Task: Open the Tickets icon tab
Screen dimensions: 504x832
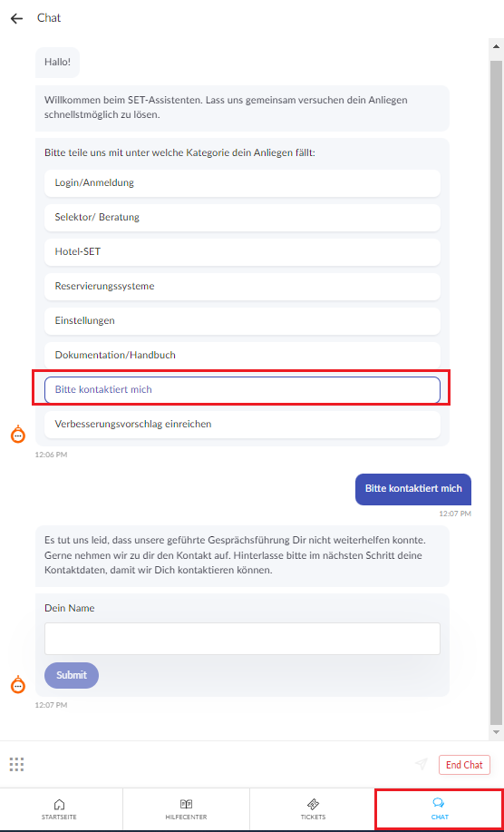Action: 313,809
